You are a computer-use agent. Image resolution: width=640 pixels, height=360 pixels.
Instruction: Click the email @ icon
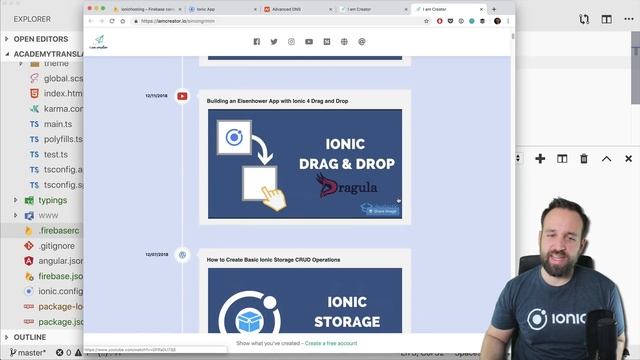(x=362, y=42)
